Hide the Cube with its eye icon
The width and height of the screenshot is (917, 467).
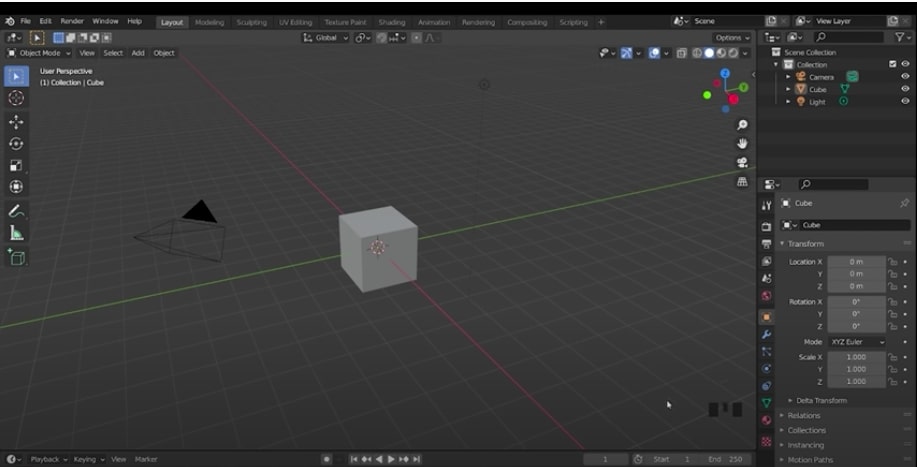[905, 89]
